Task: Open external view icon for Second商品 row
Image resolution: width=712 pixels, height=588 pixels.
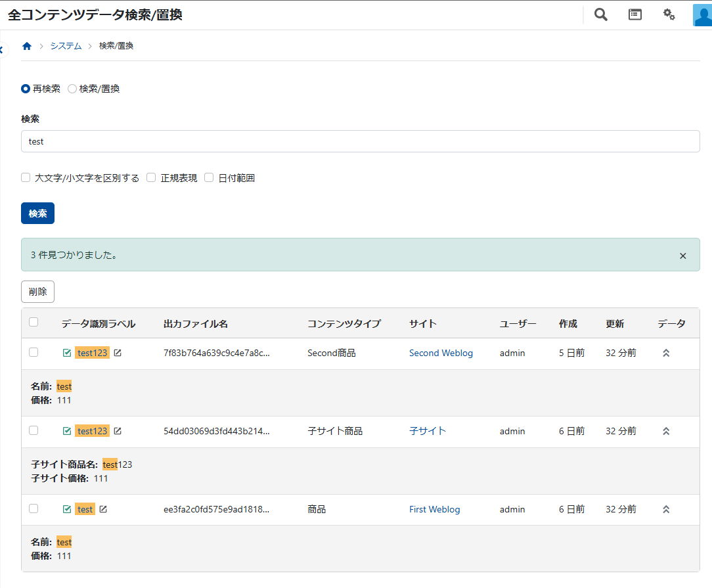Action: pos(118,353)
